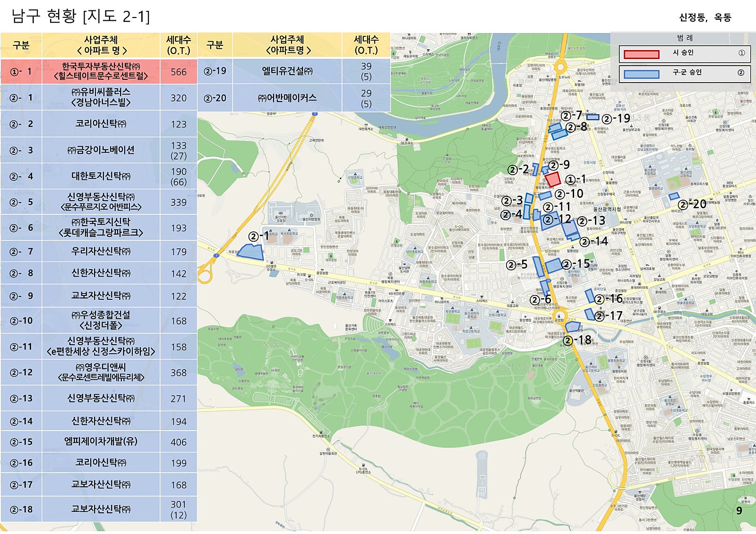Image resolution: width=756 pixels, height=534 pixels.
Task: Click the ②-9 label on the map
Action: pos(559,165)
